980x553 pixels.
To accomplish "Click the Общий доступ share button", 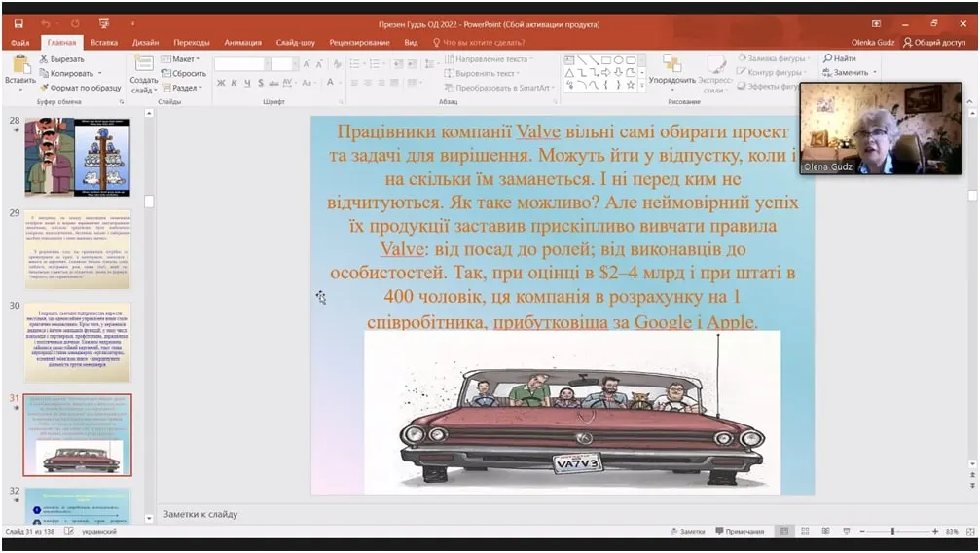I will 934,43.
